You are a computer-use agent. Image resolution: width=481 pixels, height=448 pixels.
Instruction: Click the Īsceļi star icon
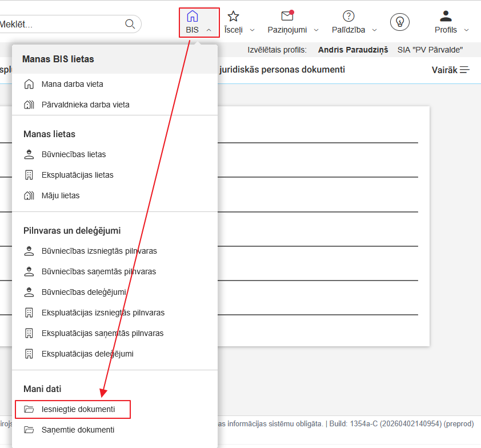click(x=233, y=16)
